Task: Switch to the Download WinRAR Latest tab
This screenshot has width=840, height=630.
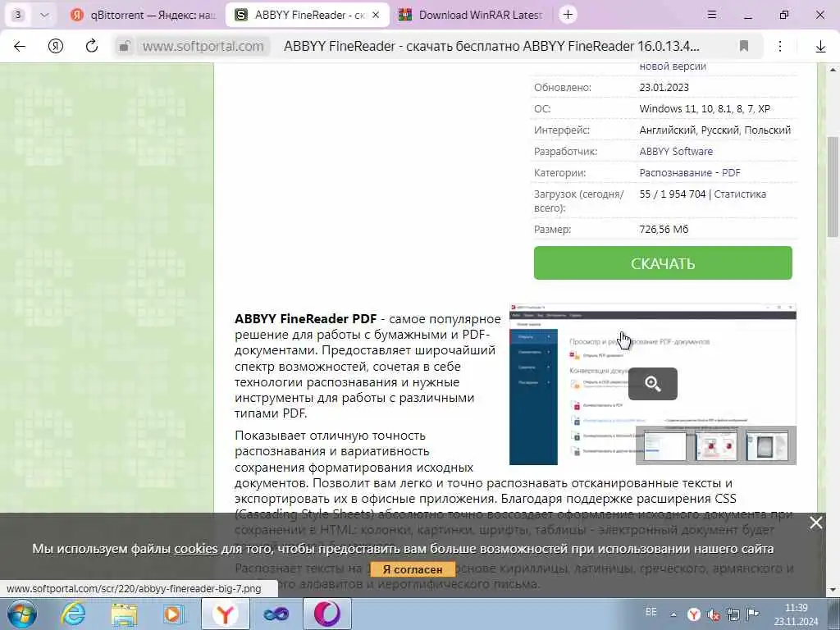Action: point(471,15)
